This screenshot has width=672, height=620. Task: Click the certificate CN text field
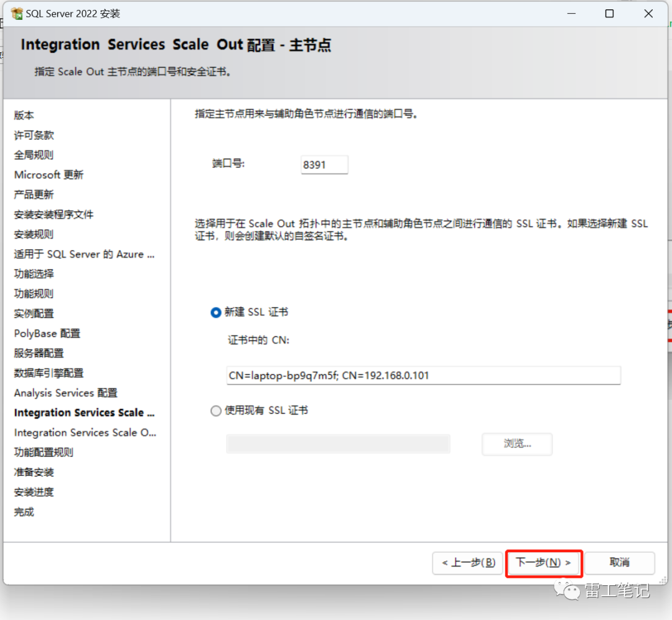click(x=424, y=376)
